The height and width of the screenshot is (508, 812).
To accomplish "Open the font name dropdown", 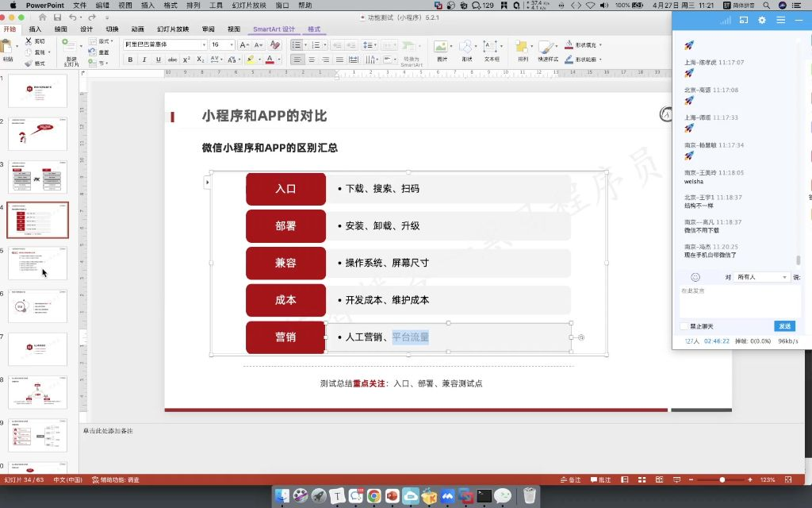I will click(x=204, y=44).
